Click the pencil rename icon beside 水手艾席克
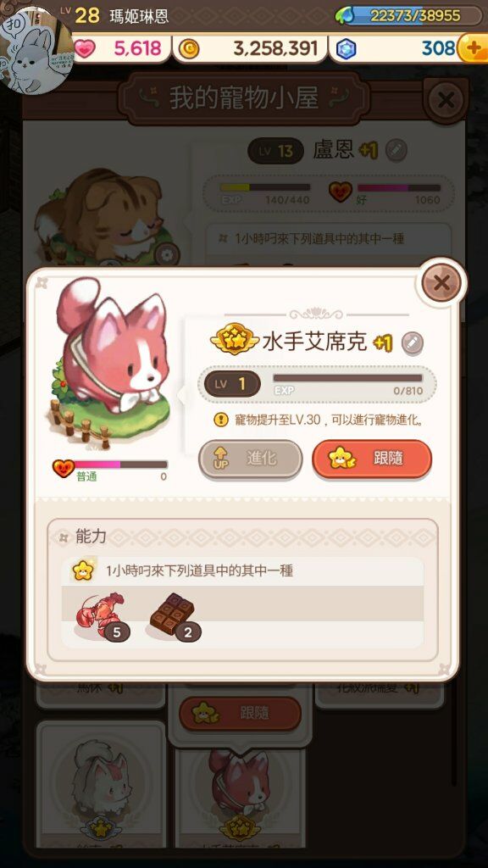The image size is (488, 868). 412,343
